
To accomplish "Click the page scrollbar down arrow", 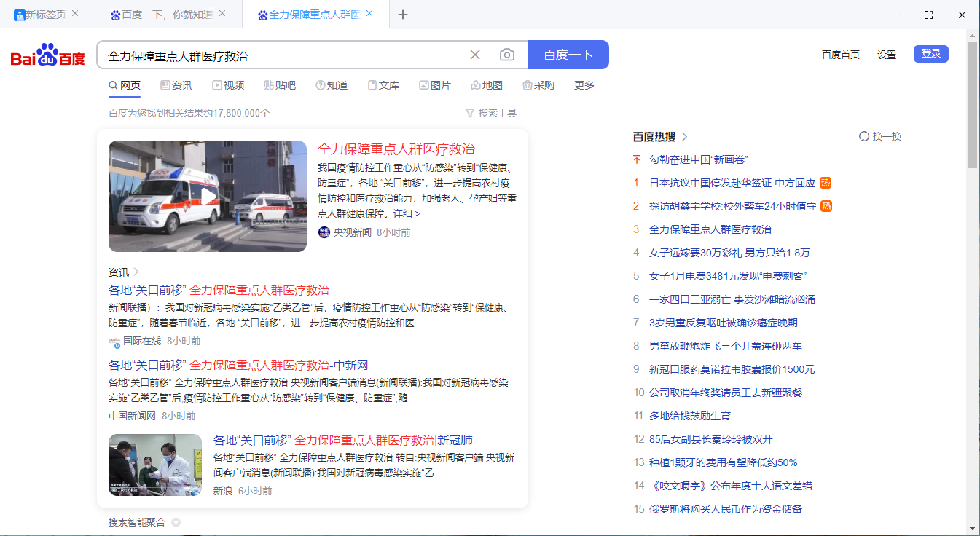I will point(973,529).
